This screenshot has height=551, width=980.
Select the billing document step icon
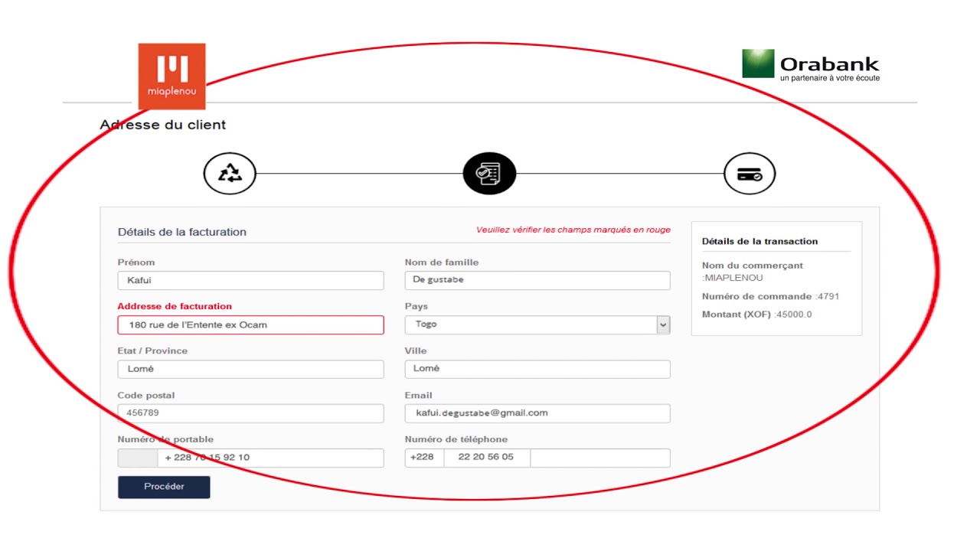point(489,174)
